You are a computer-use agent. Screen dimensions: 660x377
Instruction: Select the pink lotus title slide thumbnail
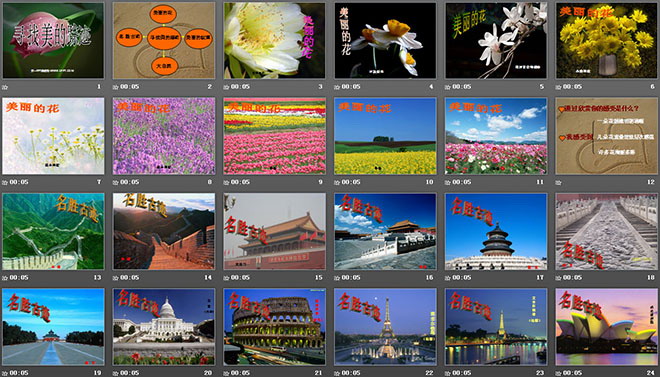[53, 40]
